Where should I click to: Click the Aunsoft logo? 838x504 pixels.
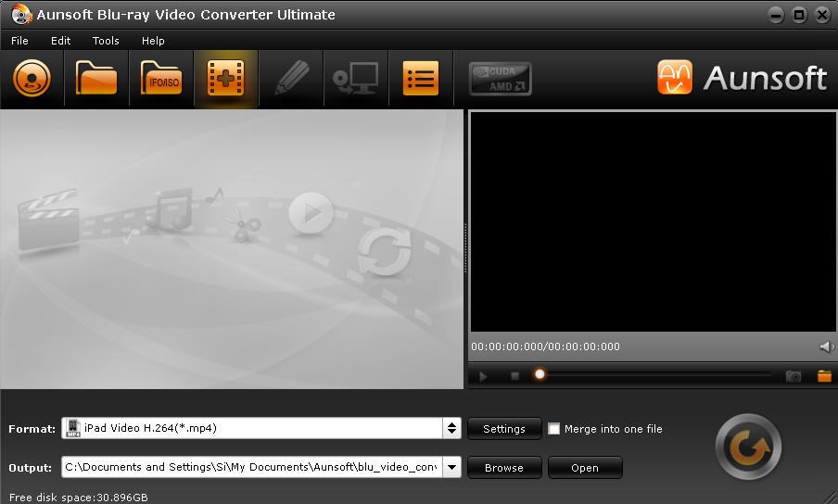tap(743, 78)
